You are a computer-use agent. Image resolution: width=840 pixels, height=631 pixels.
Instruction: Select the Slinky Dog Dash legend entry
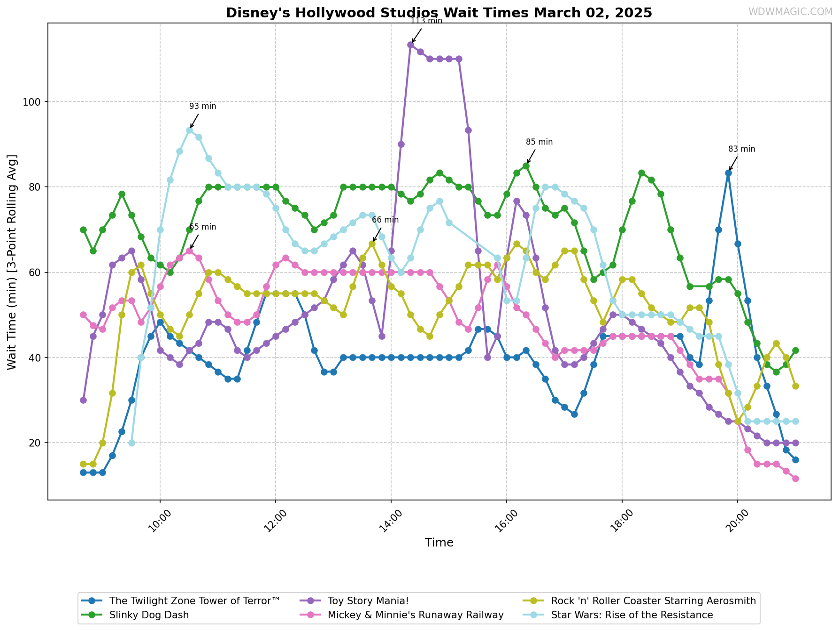[x=135, y=615]
